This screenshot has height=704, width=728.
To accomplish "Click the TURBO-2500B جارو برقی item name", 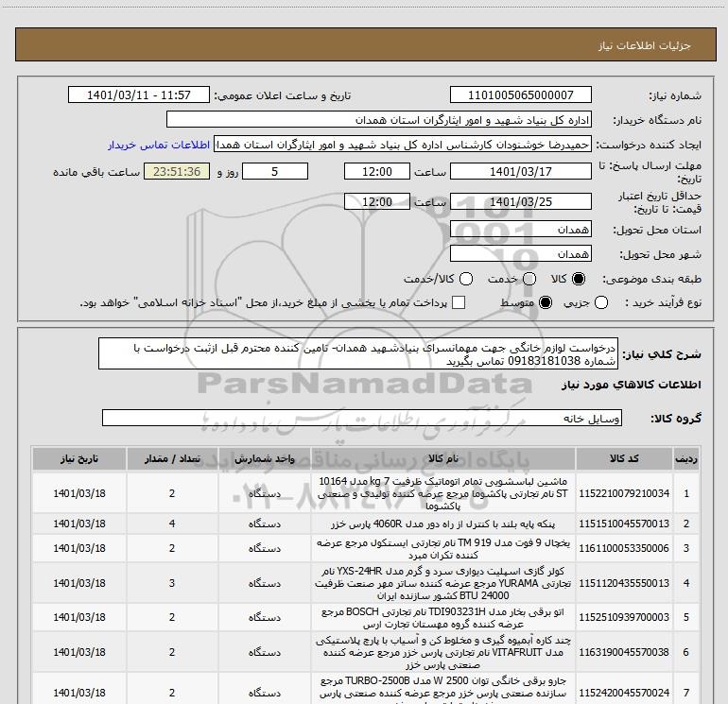I will point(442,690).
